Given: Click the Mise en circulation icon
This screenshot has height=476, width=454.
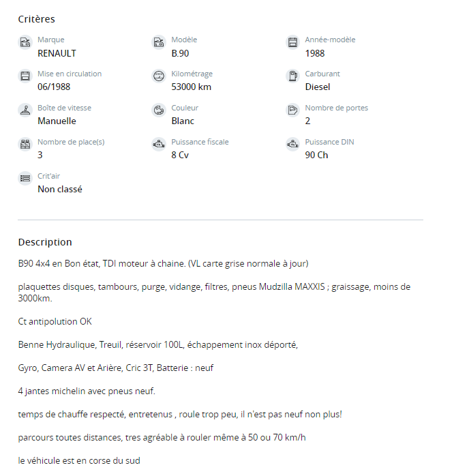Looking at the screenshot, I should pyautogui.click(x=25, y=76).
